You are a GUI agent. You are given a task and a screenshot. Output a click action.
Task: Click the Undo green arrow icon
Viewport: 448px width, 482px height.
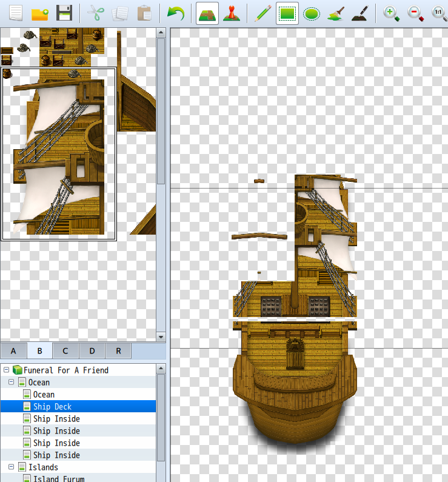(x=175, y=13)
